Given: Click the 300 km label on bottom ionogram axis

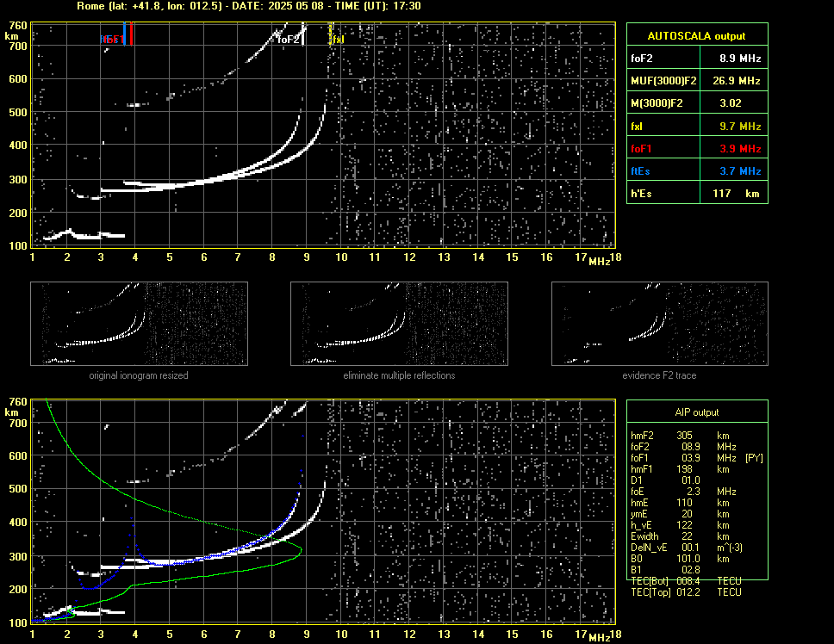Looking at the screenshot, I should [x=18, y=556].
